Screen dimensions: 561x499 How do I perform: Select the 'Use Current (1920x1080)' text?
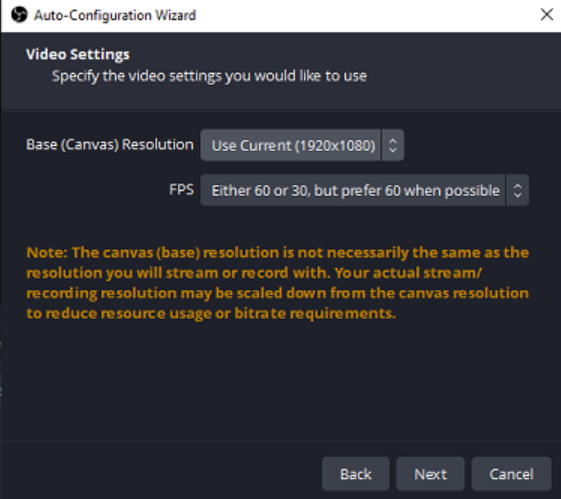pyautogui.click(x=293, y=146)
